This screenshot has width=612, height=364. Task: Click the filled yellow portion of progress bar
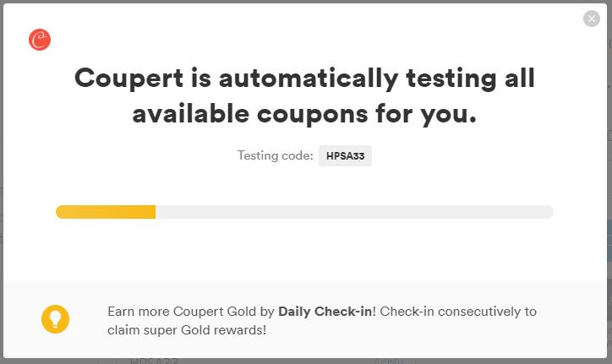click(106, 212)
